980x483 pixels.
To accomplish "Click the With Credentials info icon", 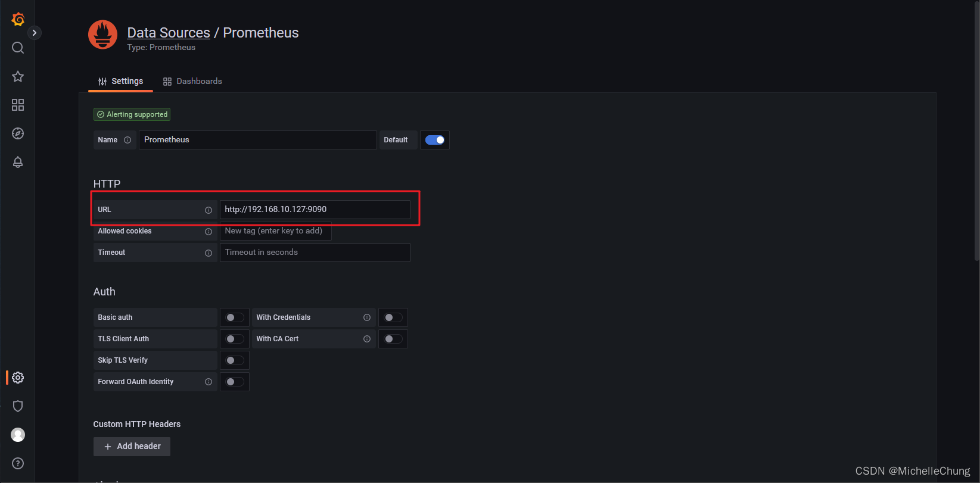I will pos(367,317).
